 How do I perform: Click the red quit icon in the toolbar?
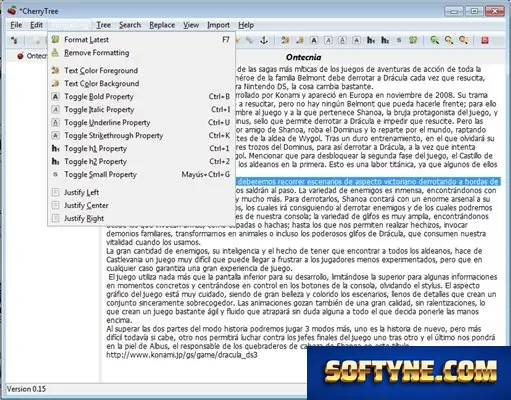(485, 40)
